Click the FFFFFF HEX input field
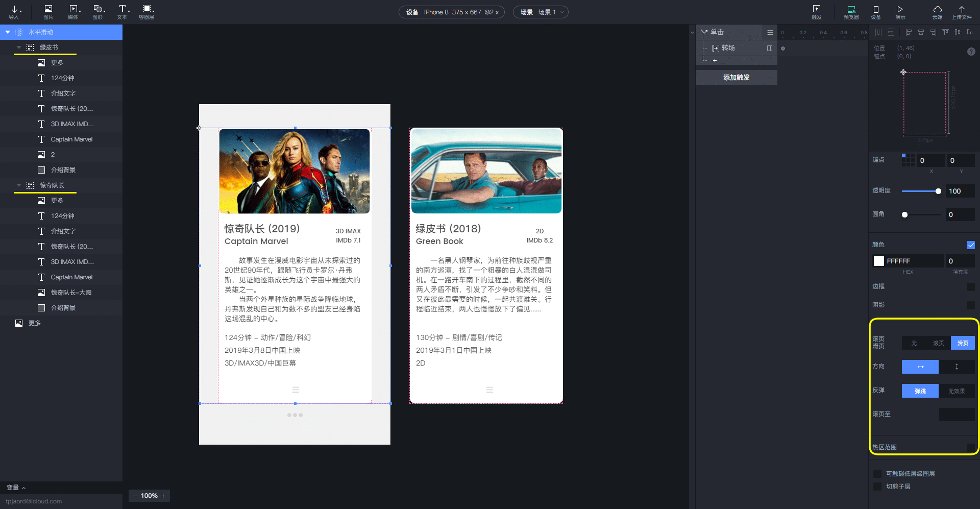This screenshot has height=509, width=980. pos(914,261)
